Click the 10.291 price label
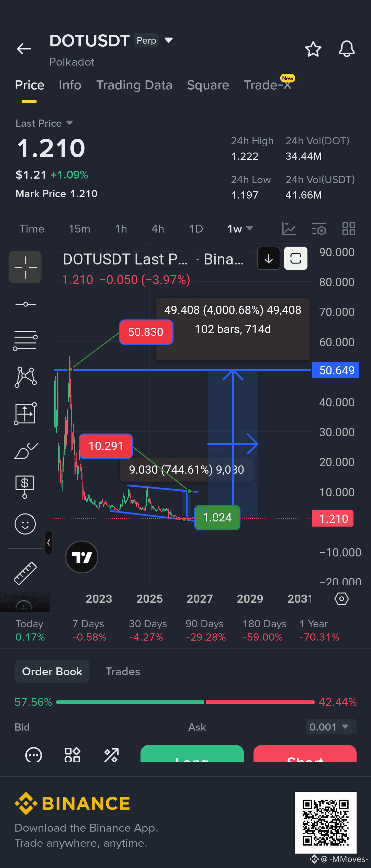 click(106, 446)
